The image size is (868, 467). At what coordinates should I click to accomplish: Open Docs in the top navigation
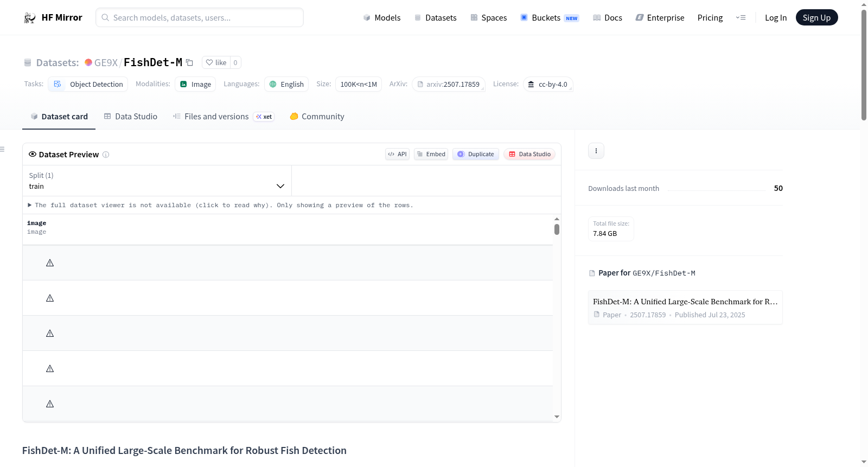(607, 17)
